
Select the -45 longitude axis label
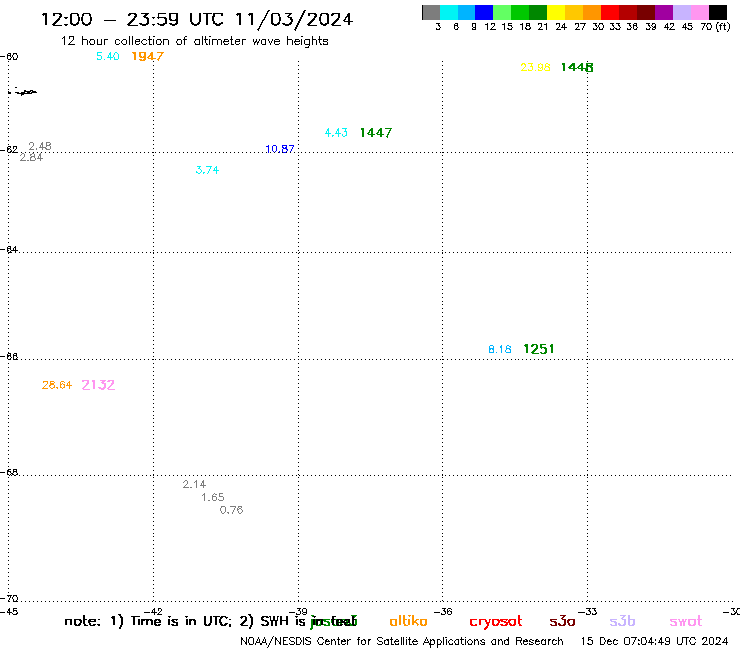click(x=9, y=612)
